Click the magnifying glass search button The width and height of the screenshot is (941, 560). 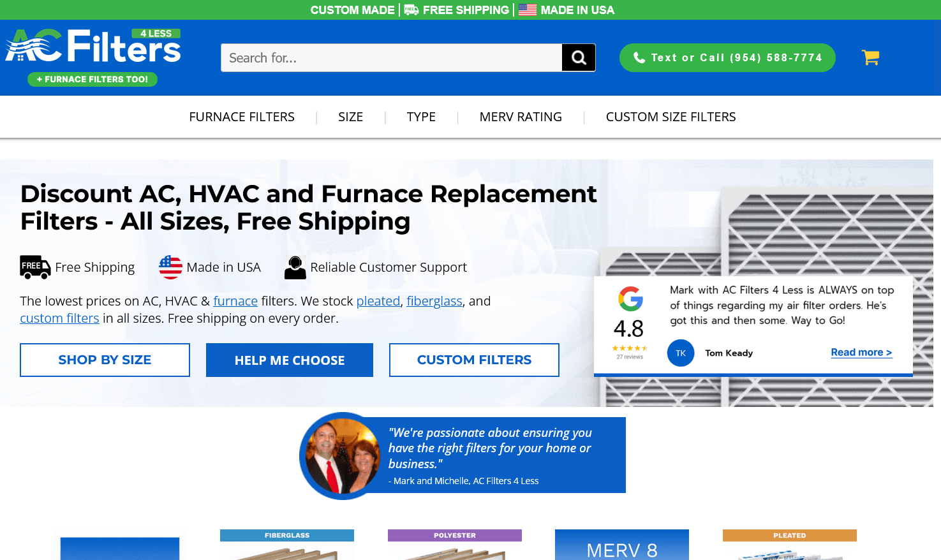pos(579,57)
